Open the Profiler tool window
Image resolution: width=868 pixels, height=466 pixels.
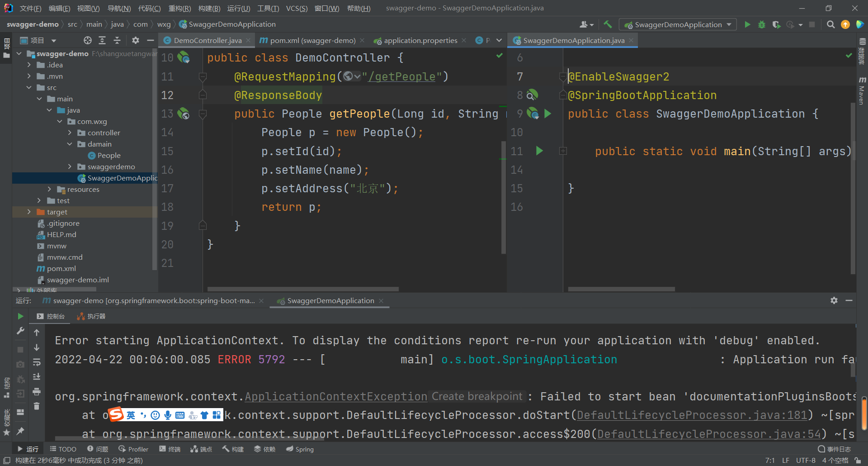133,449
